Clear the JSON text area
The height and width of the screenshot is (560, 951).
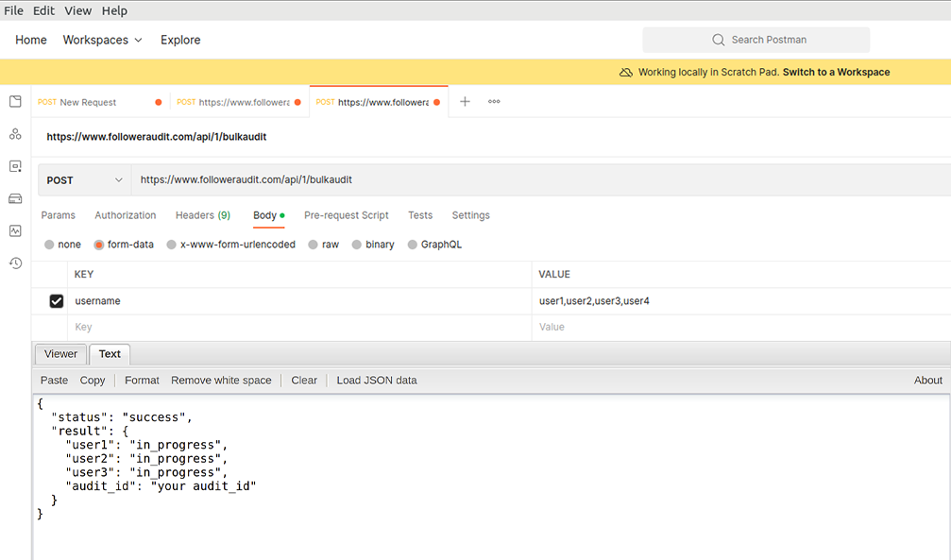(x=304, y=381)
